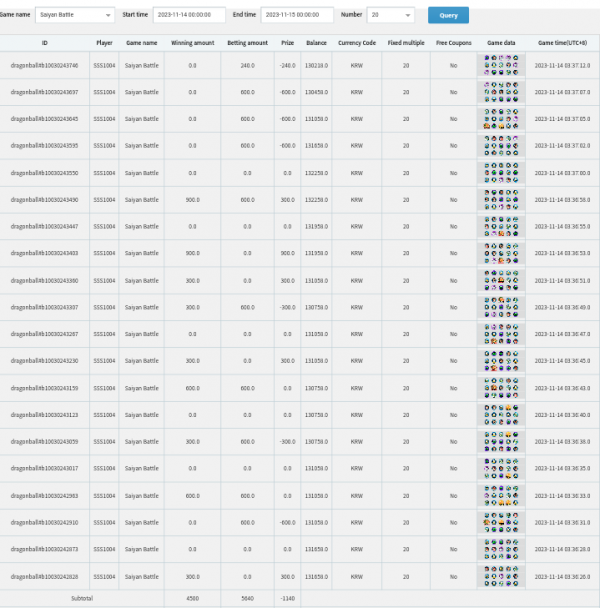
Task: Open game data image for 03:37:07 round
Action: point(501,92)
